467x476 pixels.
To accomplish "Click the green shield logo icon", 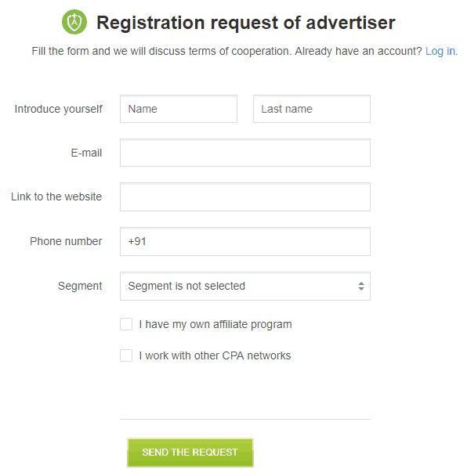I will pos(74,22).
